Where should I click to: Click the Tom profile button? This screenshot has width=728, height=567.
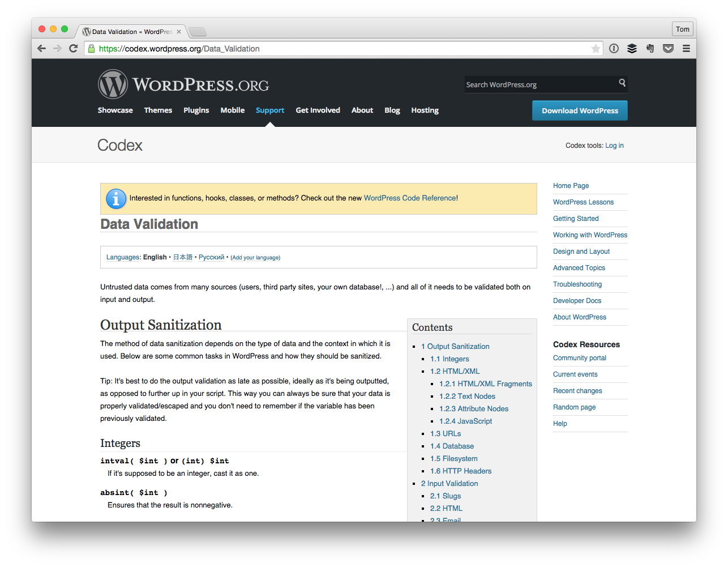(683, 29)
